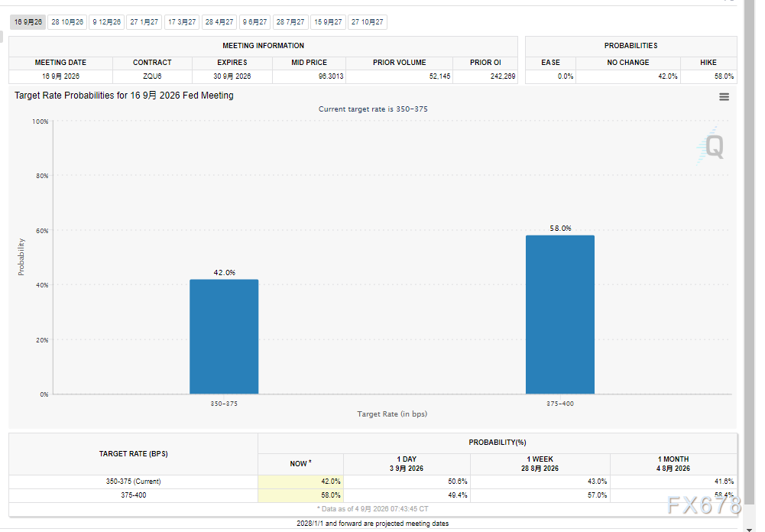
Task: Select the 27 1月27 meeting tab
Action: 144,22
